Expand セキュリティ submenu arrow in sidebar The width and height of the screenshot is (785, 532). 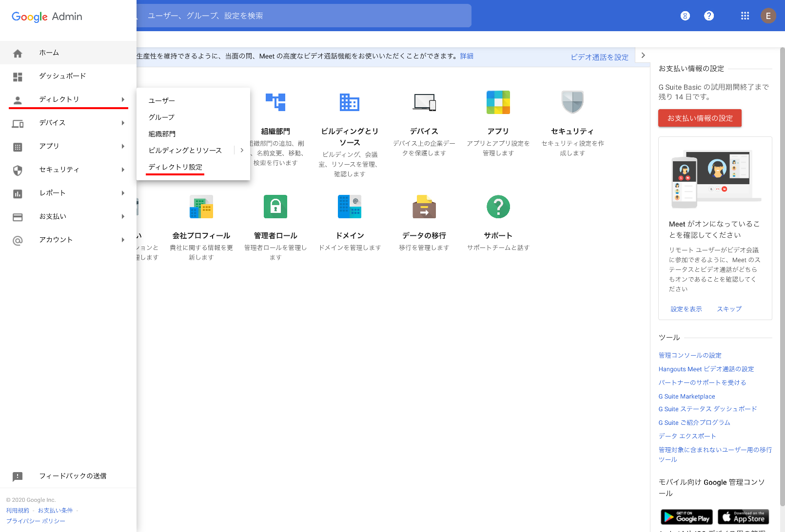123,170
